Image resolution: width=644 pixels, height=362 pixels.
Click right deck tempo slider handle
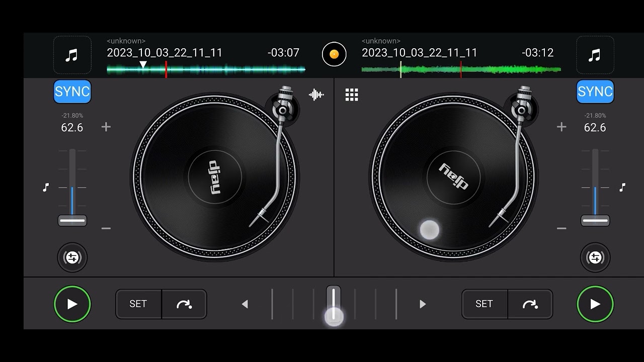[x=595, y=220]
